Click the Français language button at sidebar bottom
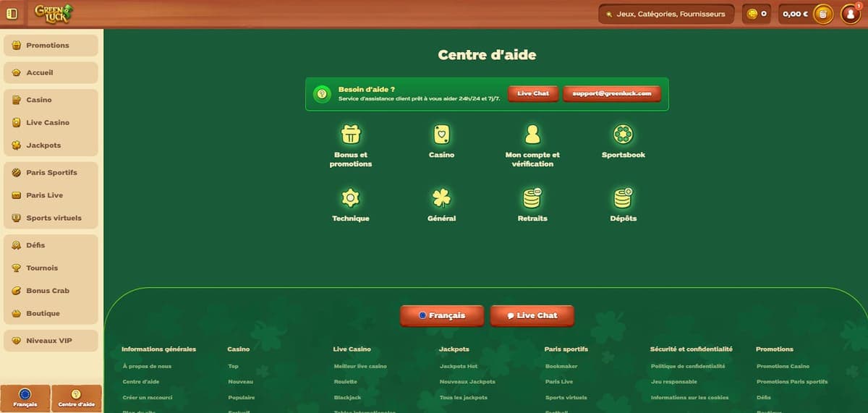This screenshot has height=413, width=868. [x=25, y=399]
